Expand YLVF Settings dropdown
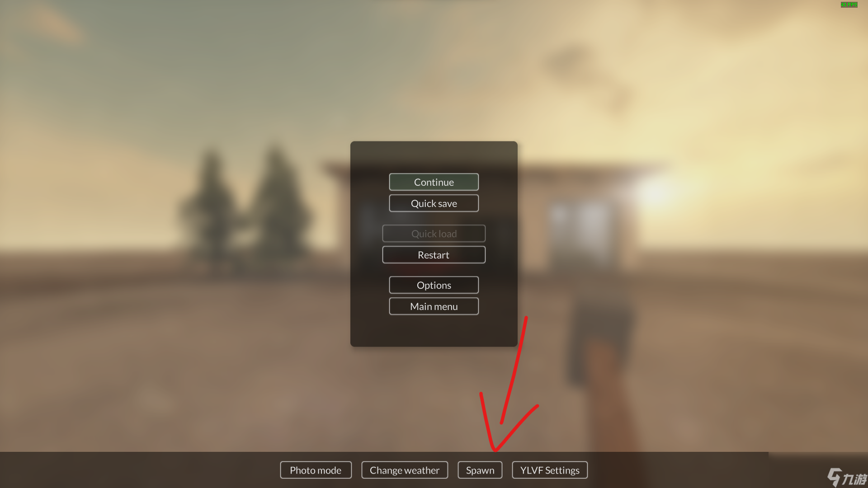Viewport: 868px width, 488px height. pyautogui.click(x=550, y=470)
